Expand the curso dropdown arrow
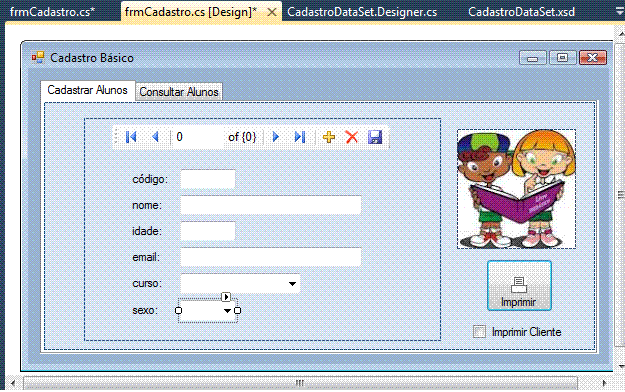Viewport: 625px width, 392px height. (292, 284)
